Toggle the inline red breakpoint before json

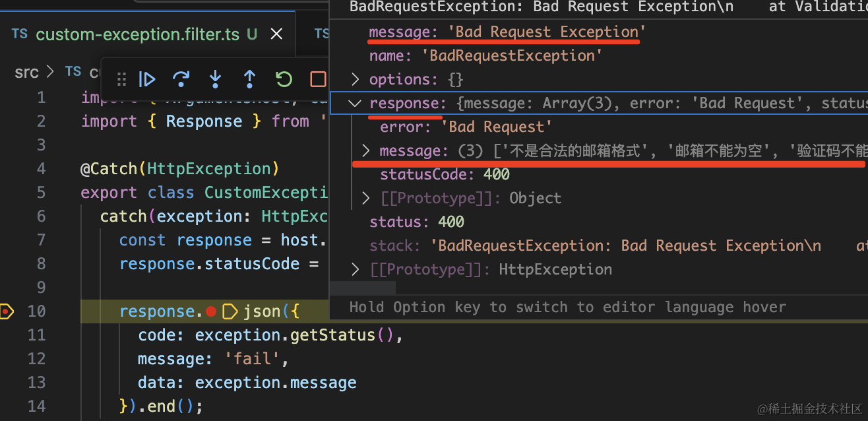click(211, 311)
